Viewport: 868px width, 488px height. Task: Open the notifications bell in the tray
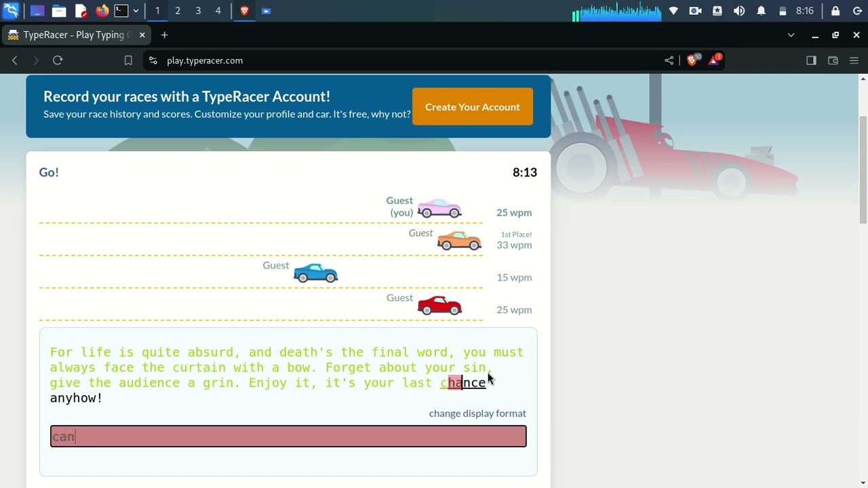pos(761,11)
